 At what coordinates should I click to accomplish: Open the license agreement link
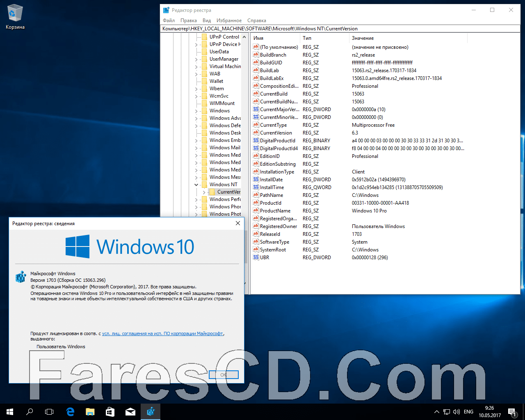[x=162, y=333]
